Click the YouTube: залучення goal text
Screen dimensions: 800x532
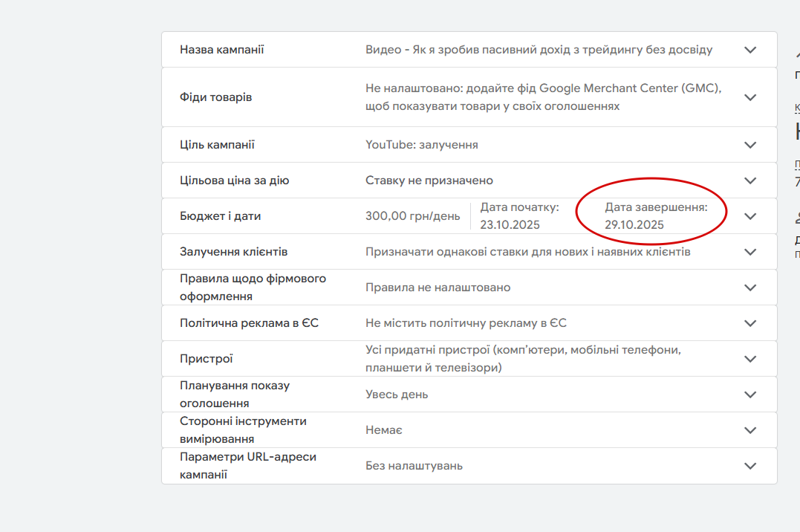coord(421,145)
